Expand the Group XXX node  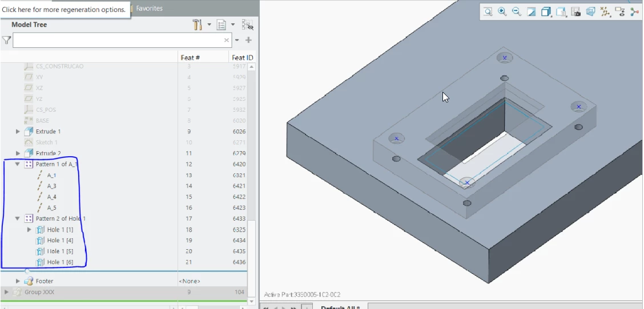point(6,292)
